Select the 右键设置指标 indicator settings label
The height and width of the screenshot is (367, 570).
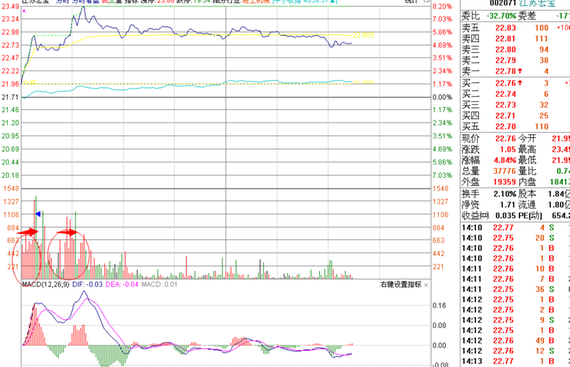[401, 285]
